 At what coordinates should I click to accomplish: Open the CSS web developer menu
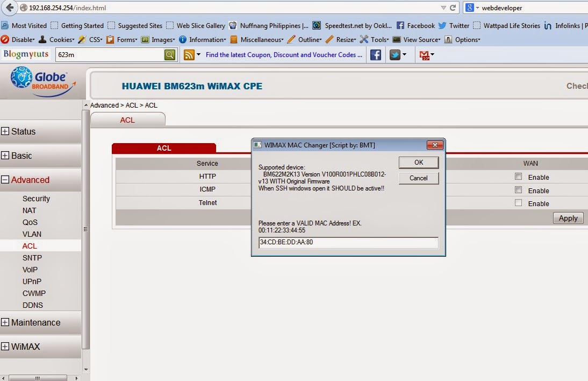pyautogui.click(x=90, y=39)
